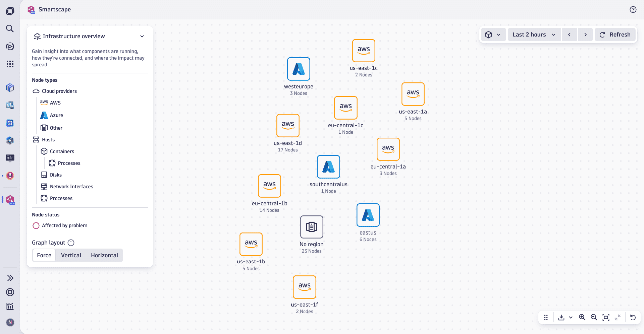The height and width of the screenshot is (334, 644).
Task: Click the reset layout icon on the graph toolbar
Action: point(633,317)
